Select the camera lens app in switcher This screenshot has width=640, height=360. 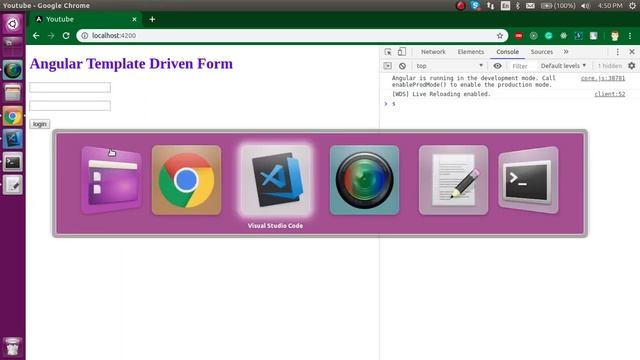tap(364, 180)
